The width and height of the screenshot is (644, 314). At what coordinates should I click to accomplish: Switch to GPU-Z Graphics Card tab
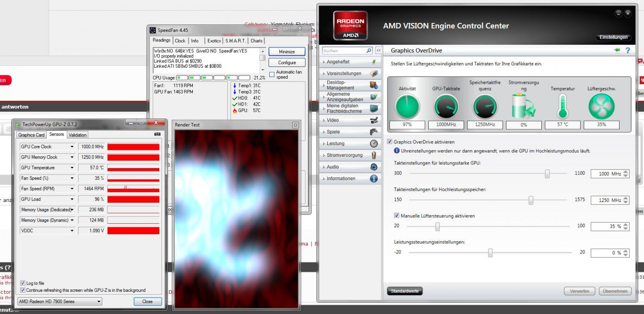pos(31,135)
